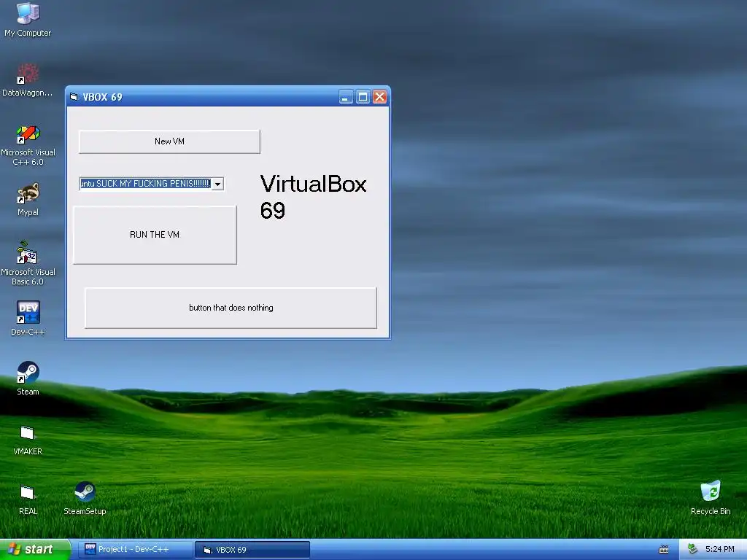Click the VirtualBox 69 label text
747x560 pixels.
point(313,197)
